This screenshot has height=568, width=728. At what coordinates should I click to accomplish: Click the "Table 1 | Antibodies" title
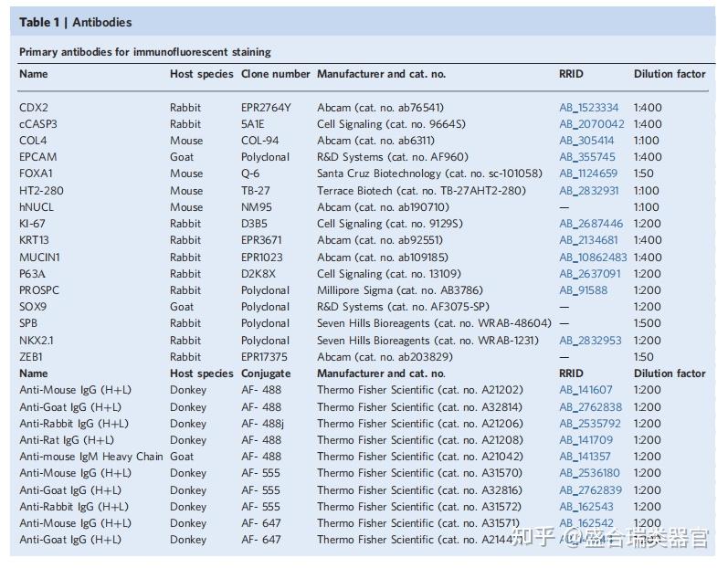76,22
